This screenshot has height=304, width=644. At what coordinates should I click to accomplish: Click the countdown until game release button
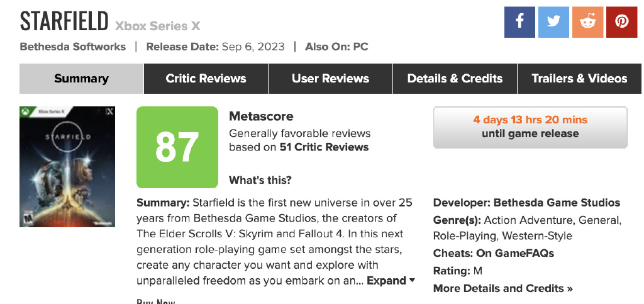point(530,127)
